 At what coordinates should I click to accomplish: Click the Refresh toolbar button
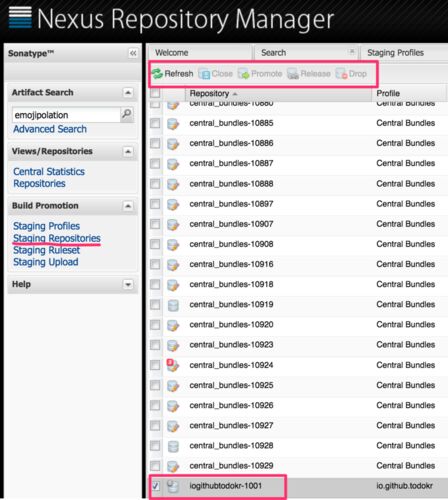(x=172, y=74)
